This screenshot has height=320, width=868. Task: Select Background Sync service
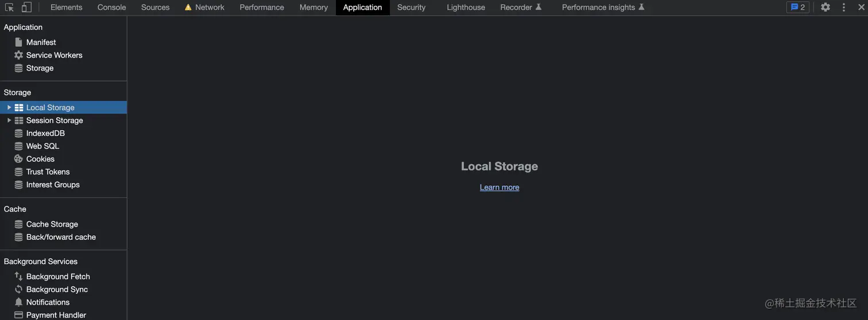(63, 290)
